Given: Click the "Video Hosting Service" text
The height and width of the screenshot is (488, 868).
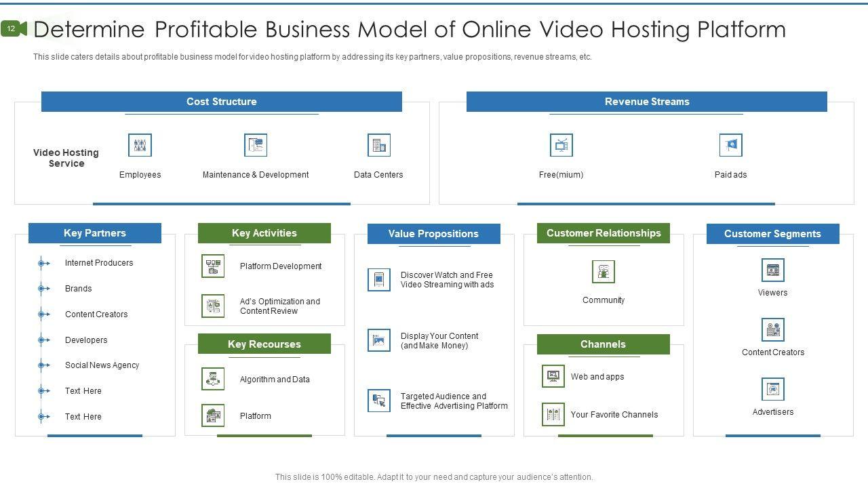Looking at the screenshot, I should point(66,158).
